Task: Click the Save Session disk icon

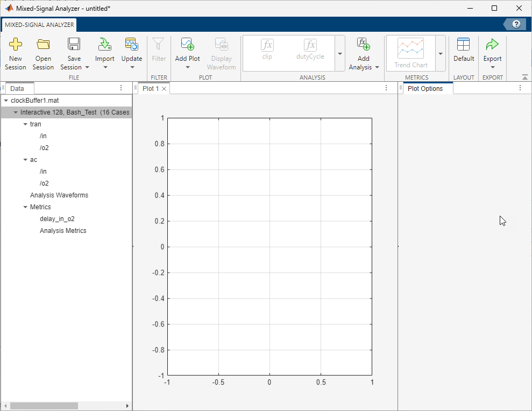Action: [74, 45]
